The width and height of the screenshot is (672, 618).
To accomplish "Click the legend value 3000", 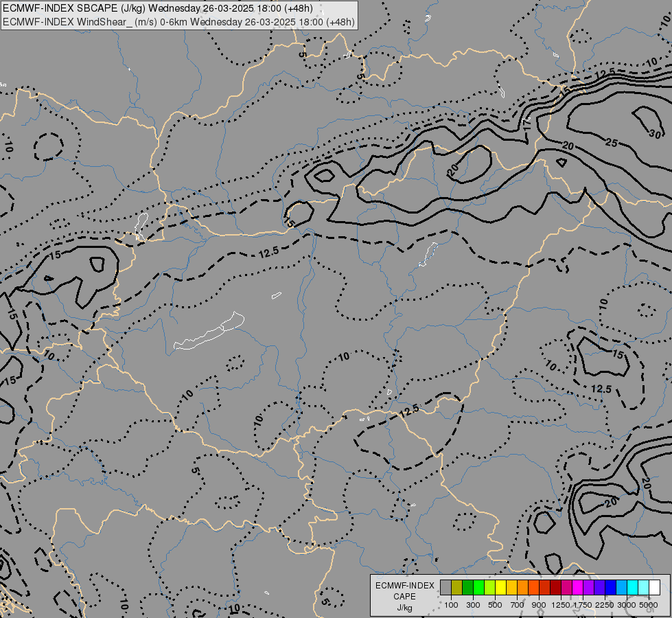I will pyautogui.click(x=627, y=605).
